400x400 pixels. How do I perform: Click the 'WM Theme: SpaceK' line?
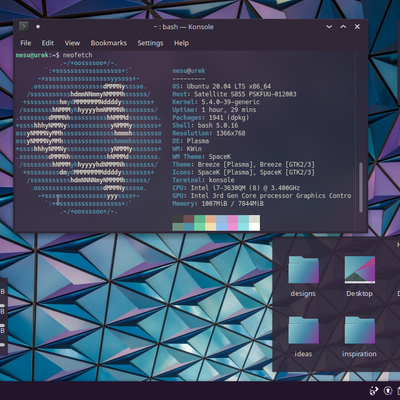click(202, 157)
